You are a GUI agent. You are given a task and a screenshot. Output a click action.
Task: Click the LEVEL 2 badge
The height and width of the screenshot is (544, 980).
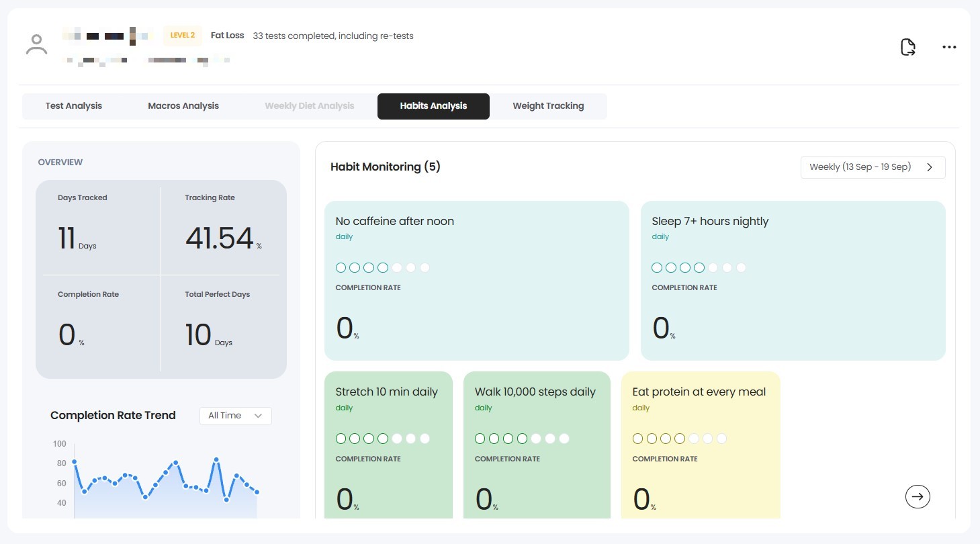[x=183, y=36]
